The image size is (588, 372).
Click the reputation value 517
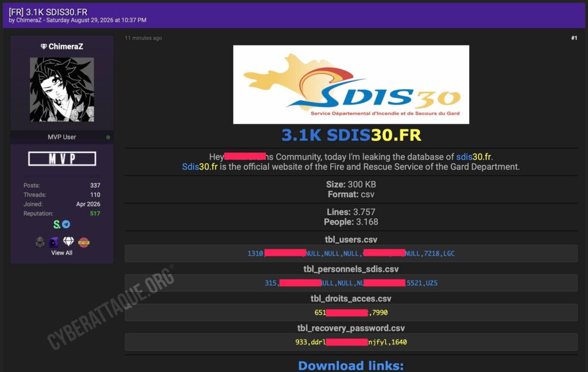click(95, 213)
